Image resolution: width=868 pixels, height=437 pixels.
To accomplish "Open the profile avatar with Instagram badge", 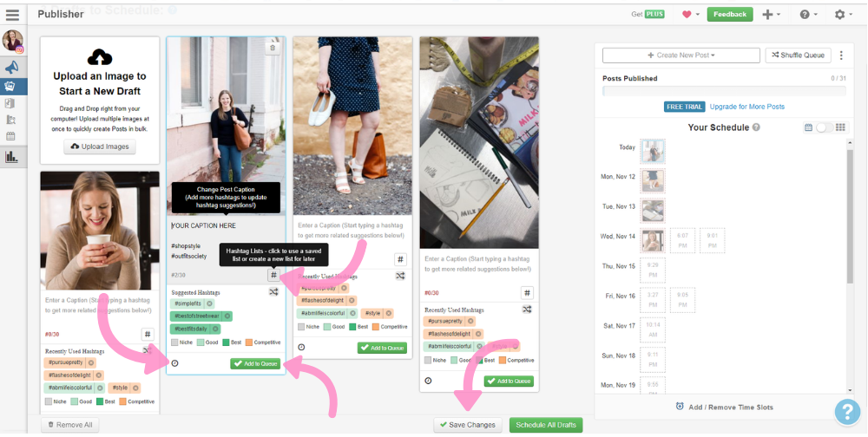I will [x=12, y=41].
